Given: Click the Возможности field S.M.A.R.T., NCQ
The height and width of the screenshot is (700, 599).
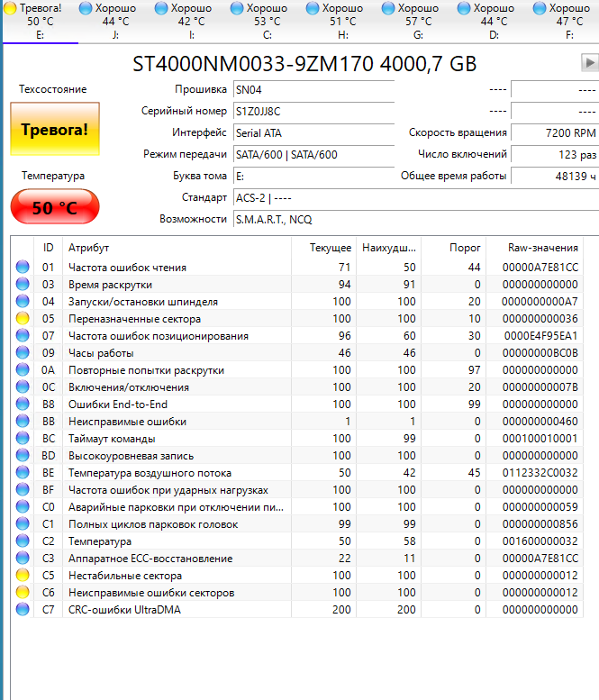Looking at the screenshot, I should click(416, 220).
